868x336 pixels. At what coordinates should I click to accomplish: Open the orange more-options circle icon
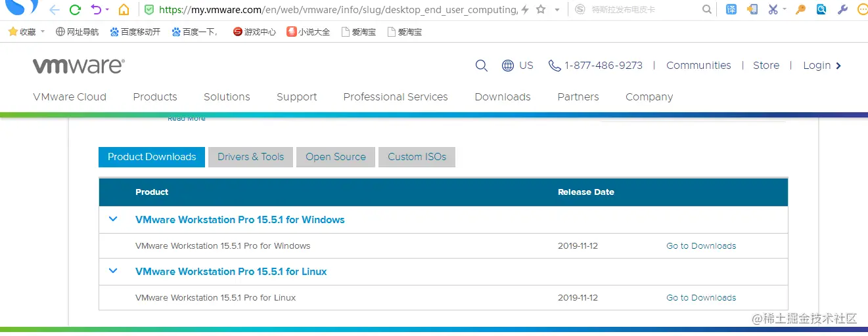pos(863,10)
